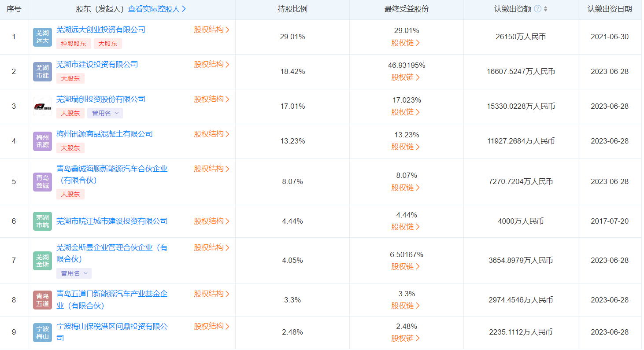644x350 pixels.
Task: Click the 青岛鑫诚 logo icon
Action: [42, 182]
